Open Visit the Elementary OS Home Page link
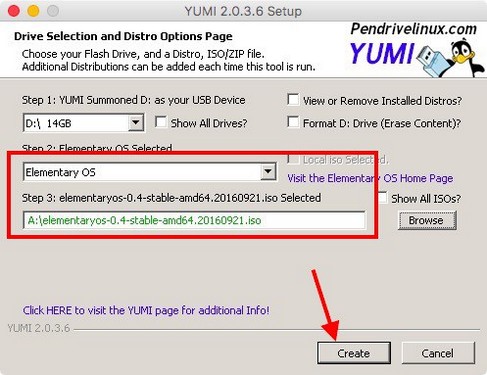 (370, 178)
